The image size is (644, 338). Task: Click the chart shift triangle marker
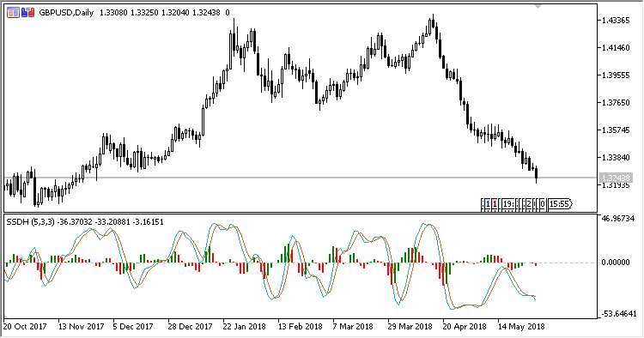point(538,7)
